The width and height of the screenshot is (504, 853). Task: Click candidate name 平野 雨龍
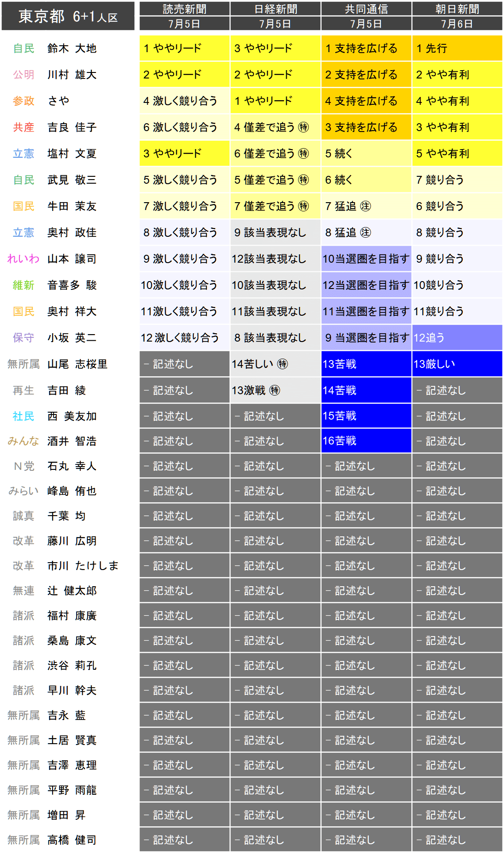point(72,790)
